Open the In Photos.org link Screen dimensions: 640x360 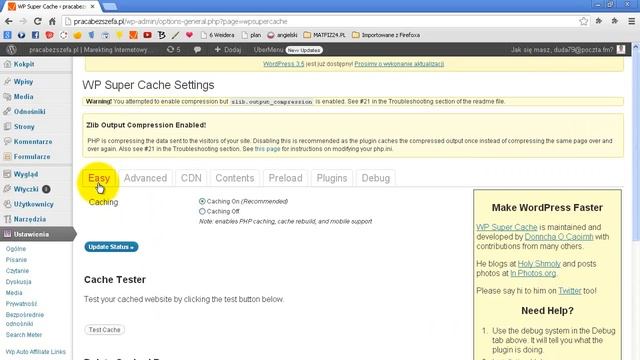click(533, 273)
